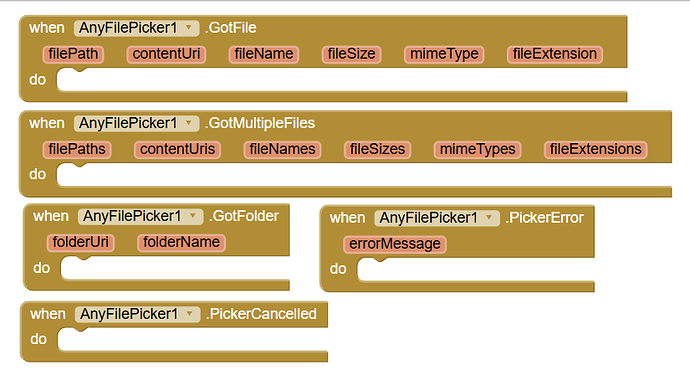Screen dimensions: 690x374
Task: Select the mimeType parameter
Action: (444, 55)
